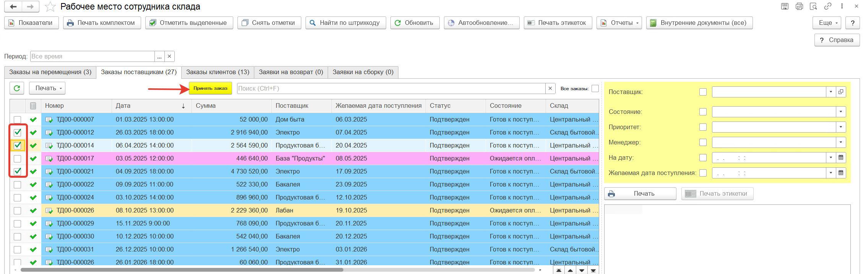Expand the Состояние filter dropdown
Image resolution: width=868 pixels, height=274 pixels.
point(841,112)
